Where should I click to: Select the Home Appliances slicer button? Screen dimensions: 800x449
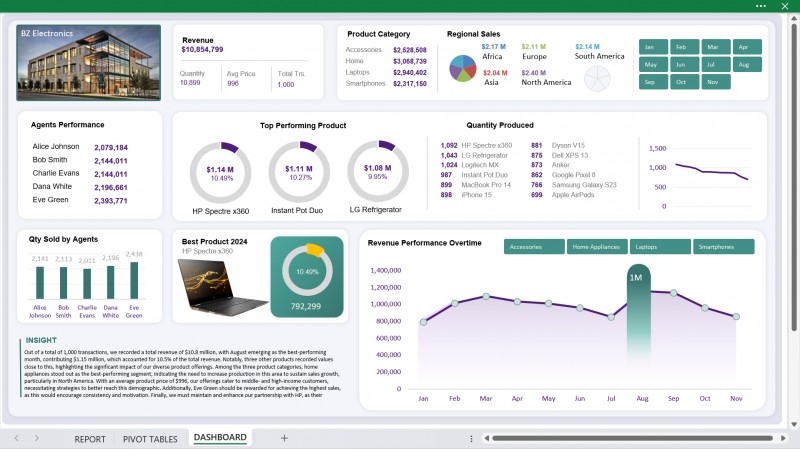[x=597, y=246]
